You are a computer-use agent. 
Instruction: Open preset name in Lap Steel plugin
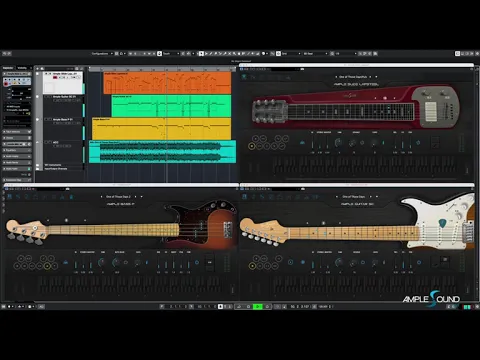[x=353, y=77]
